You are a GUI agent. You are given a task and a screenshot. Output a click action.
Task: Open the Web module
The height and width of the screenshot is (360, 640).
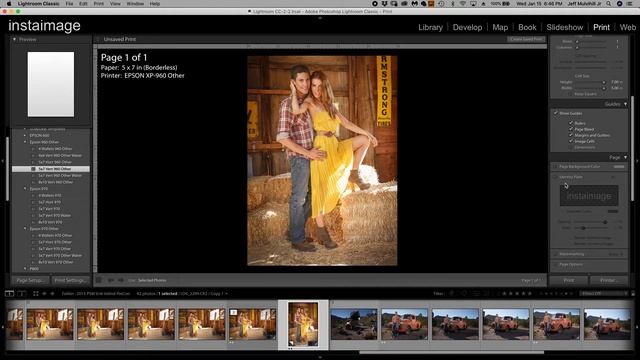(x=628, y=27)
